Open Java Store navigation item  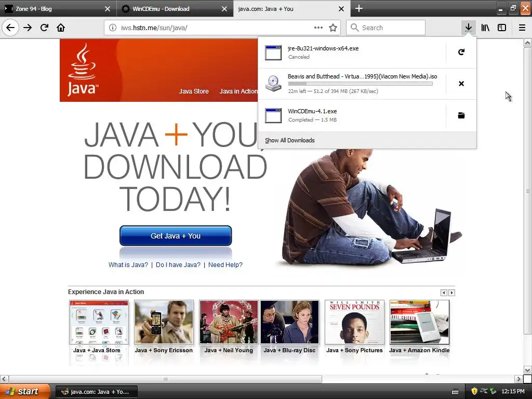pos(194,91)
